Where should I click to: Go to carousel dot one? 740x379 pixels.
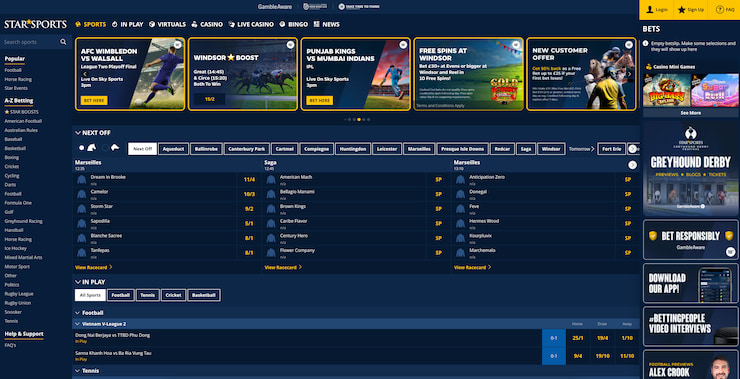tap(345, 119)
